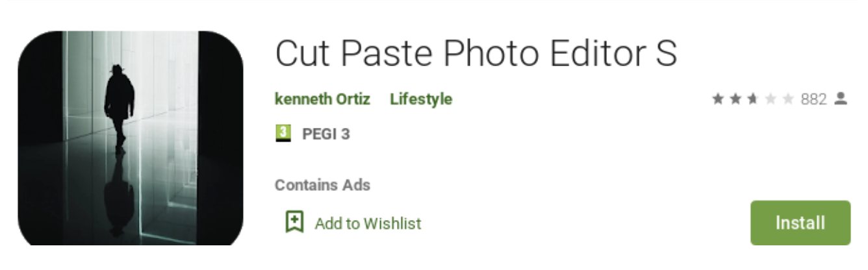Image resolution: width=868 pixels, height=270 pixels.
Task: Click the first rating star
Action: (x=718, y=99)
